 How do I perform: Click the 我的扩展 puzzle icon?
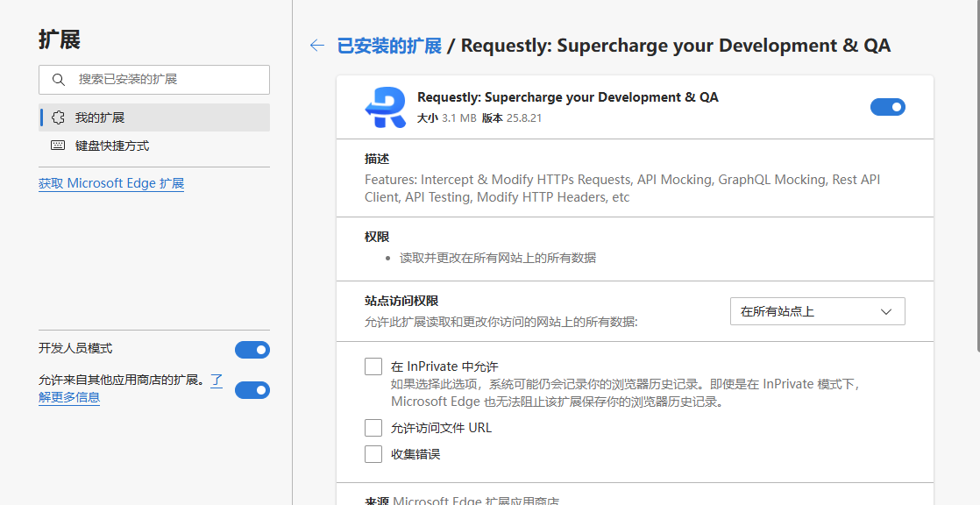59,117
